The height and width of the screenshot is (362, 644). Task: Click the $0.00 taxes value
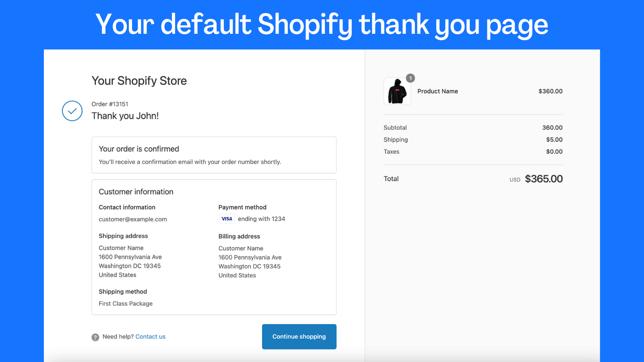554,152
